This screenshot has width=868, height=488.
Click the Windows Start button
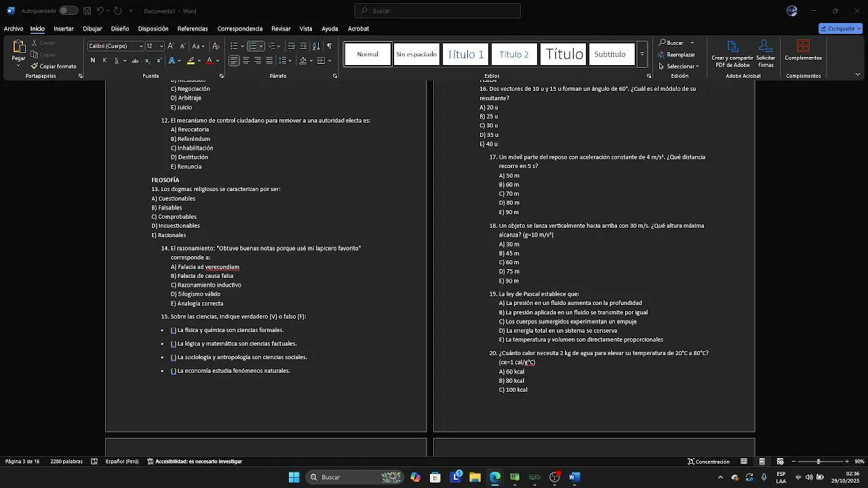pos(294,477)
